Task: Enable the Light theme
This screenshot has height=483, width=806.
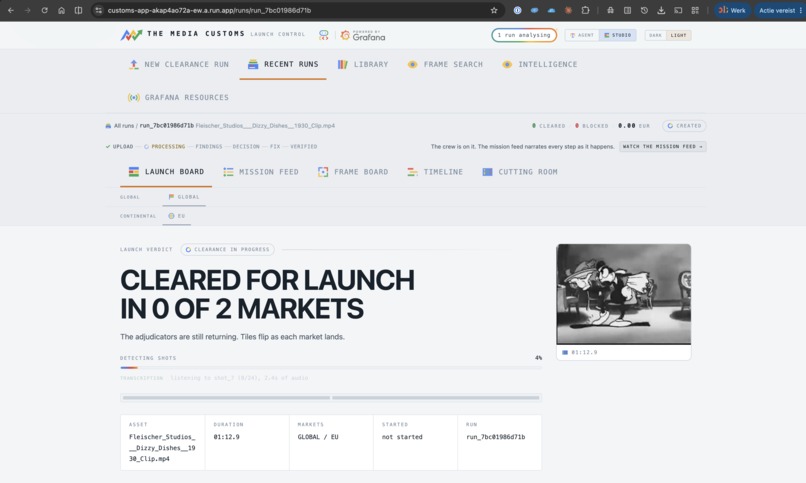Action: [x=679, y=35]
